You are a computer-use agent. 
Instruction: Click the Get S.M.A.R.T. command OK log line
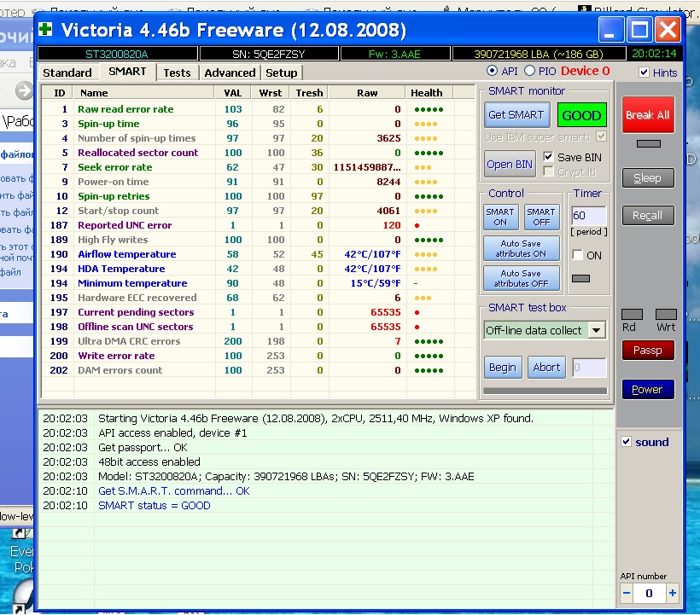pyautogui.click(x=173, y=491)
